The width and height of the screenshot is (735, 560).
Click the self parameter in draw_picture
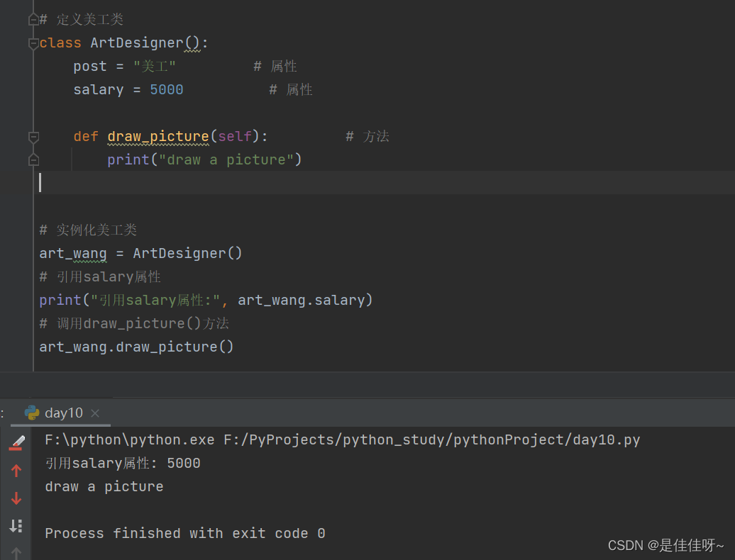[235, 136]
